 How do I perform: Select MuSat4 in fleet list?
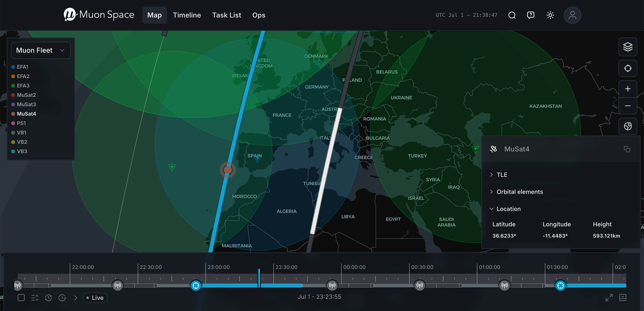pyautogui.click(x=24, y=114)
